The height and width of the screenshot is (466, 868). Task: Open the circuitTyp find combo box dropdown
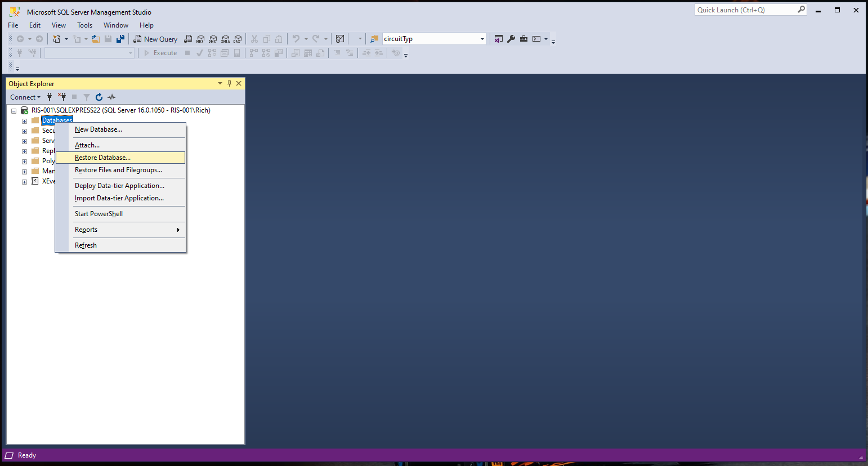click(x=482, y=39)
